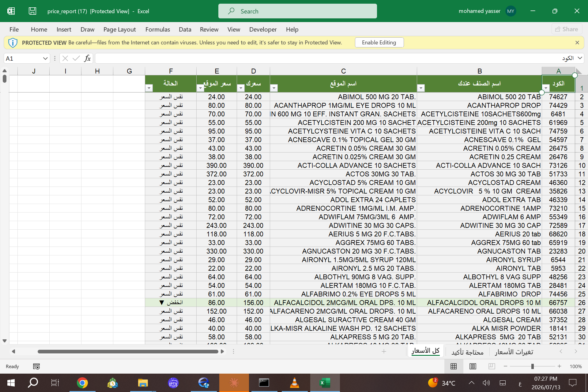Image resolution: width=588 pixels, height=392 pixels.
Task: Open filter dropdown for اسم الموقع column
Action: click(274, 88)
